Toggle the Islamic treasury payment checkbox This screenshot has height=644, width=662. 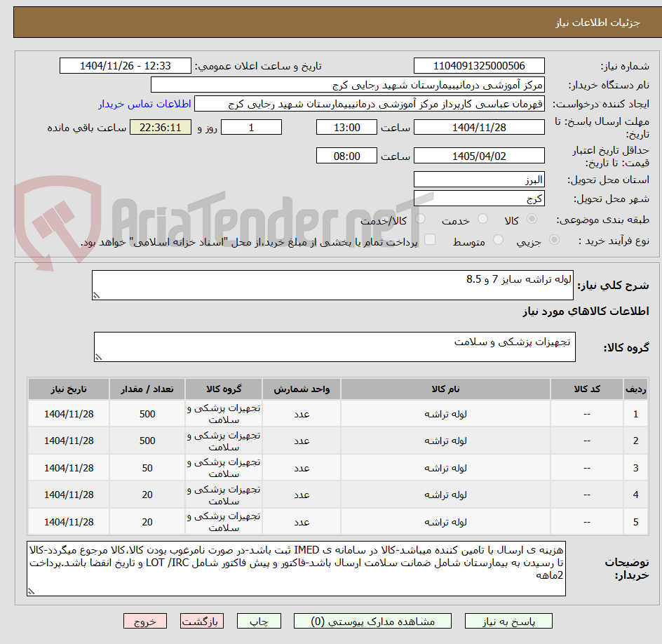pyautogui.click(x=430, y=239)
